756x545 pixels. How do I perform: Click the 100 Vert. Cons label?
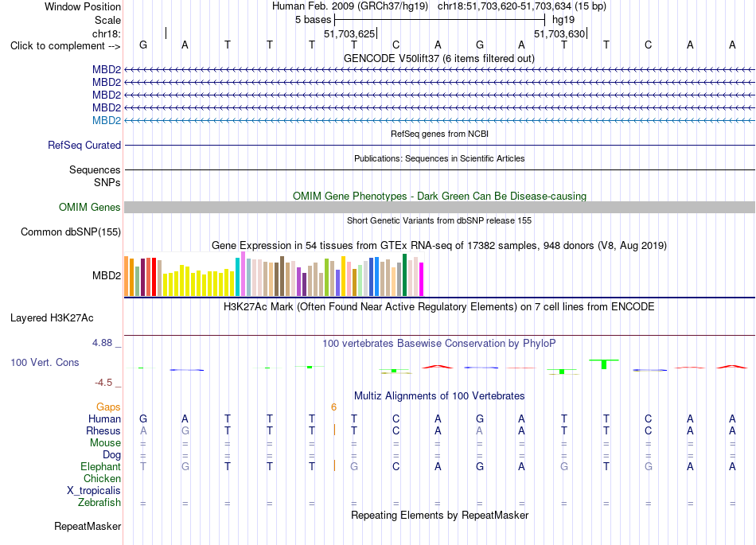(45, 362)
